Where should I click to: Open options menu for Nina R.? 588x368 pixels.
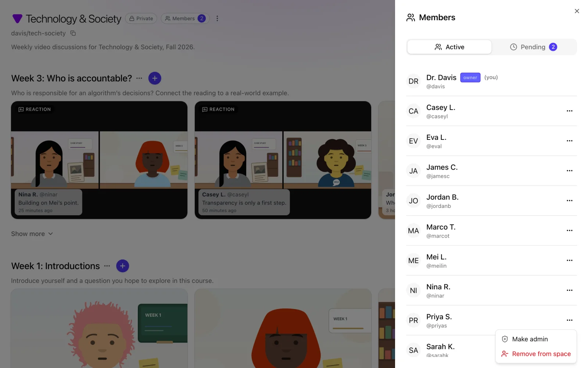[569, 290]
